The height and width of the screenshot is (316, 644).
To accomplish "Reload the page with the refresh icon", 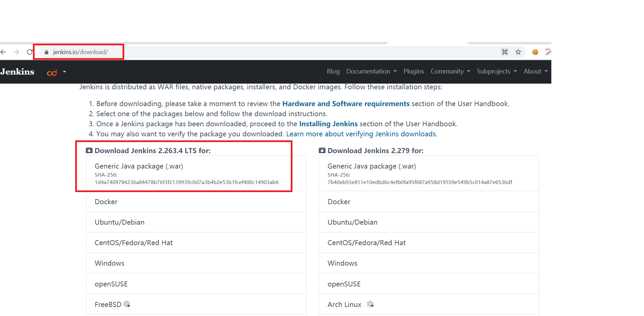I will (30, 52).
